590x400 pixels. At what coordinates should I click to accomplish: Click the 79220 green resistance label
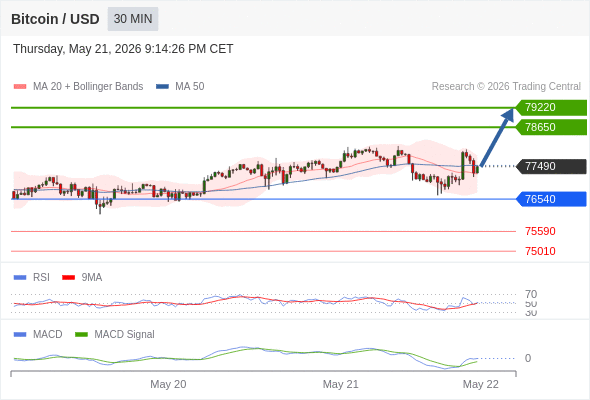(551, 108)
